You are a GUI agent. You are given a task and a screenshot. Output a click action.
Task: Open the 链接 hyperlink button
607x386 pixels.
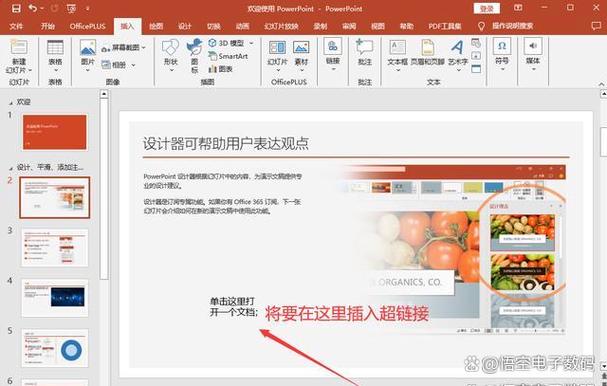[333, 54]
